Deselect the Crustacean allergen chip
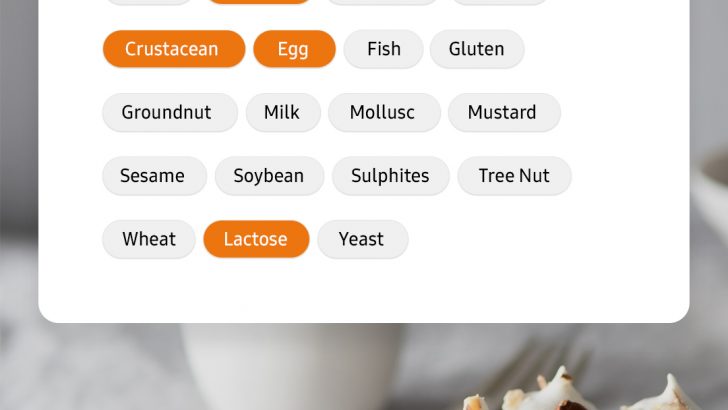728x410 pixels. point(173,49)
